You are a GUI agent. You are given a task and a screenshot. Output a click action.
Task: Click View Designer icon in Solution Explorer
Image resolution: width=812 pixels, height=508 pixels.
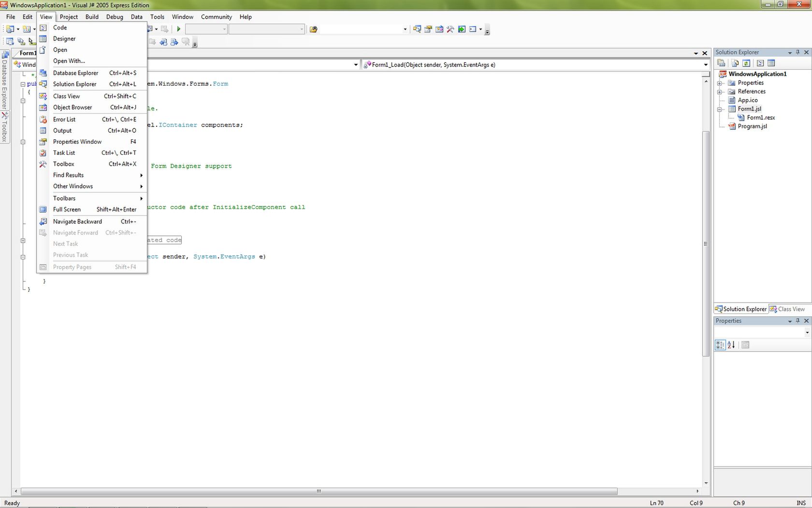771,63
